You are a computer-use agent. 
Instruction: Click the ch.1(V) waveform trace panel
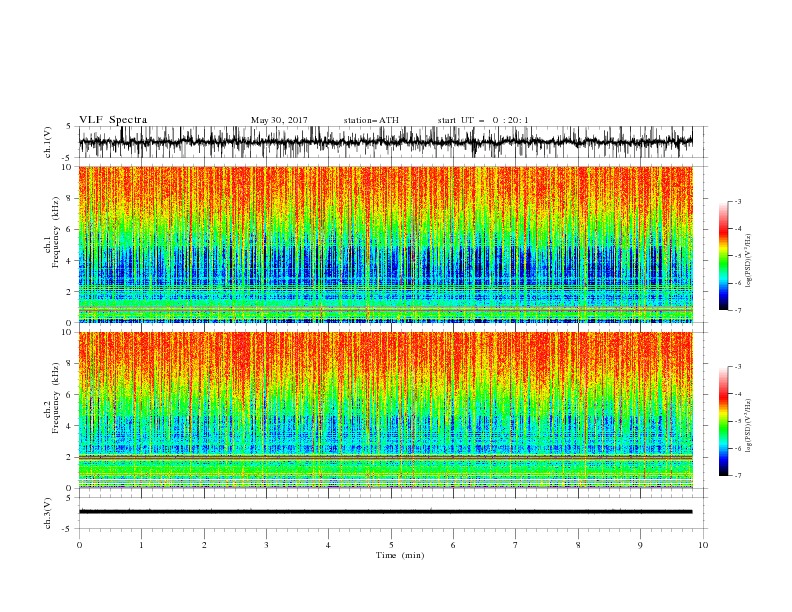tap(385, 142)
